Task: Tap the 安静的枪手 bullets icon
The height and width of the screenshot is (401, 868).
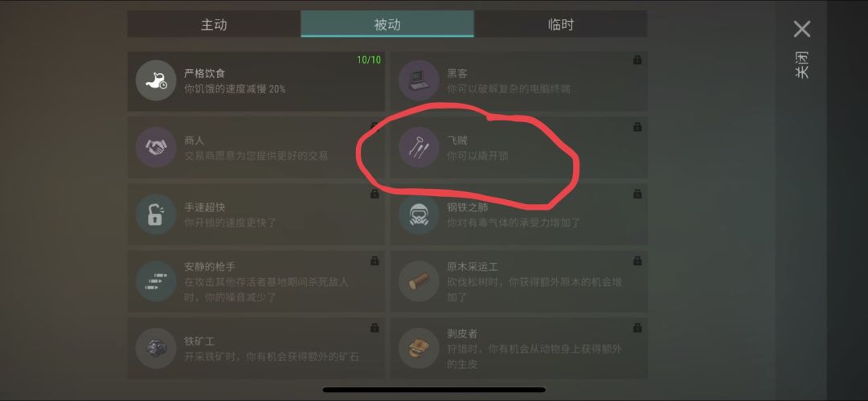Action: (156, 281)
